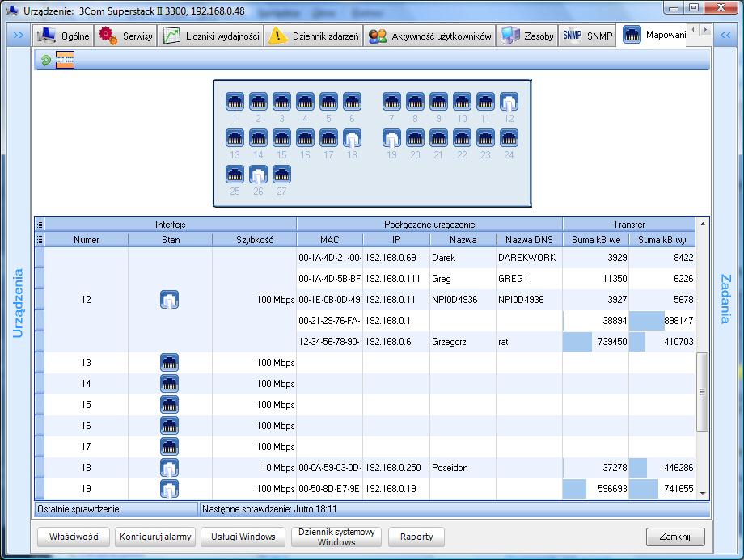Open the column chooser on band header row
The width and height of the screenshot is (744, 560).
(40, 225)
